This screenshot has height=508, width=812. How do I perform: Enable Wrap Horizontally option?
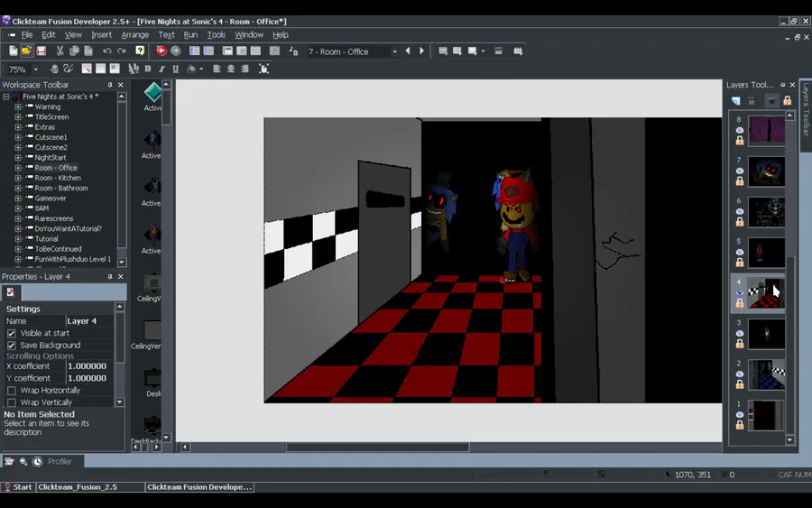pyautogui.click(x=12, y=391)
